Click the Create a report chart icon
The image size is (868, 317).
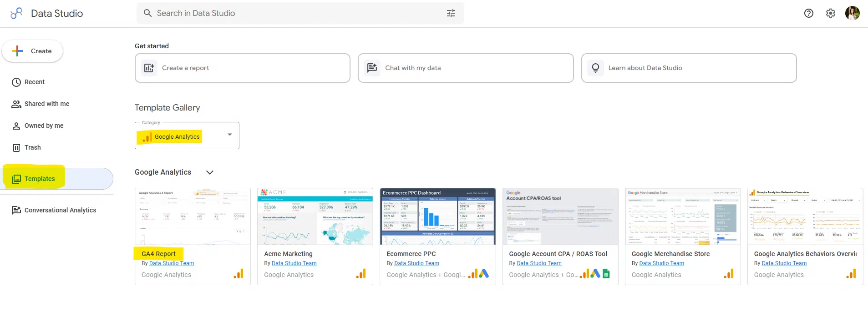149,68
